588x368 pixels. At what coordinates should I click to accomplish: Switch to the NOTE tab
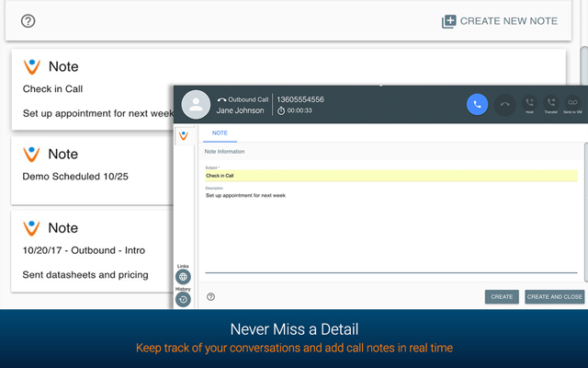220,133
